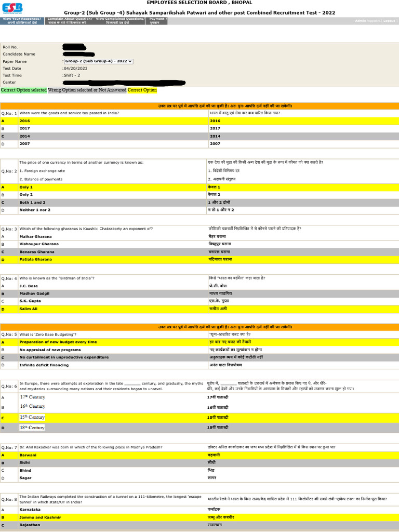The height and width of the screenshot is (532, 399).
Task: Select 17th Century option
Action: [x=199, y=397]
